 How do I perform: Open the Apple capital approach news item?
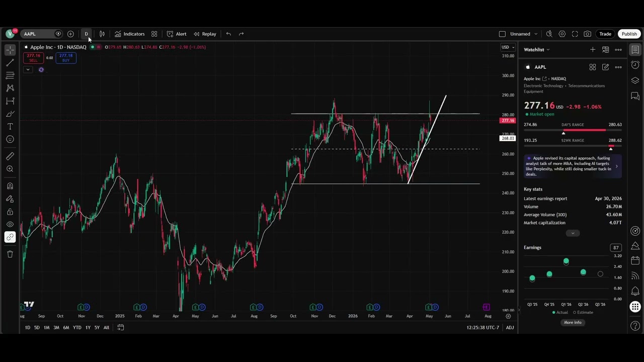[x=573, y=166]
